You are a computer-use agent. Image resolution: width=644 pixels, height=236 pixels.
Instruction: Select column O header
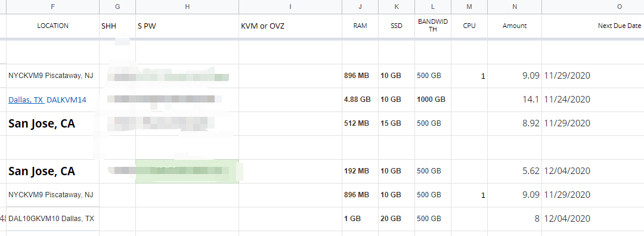593,7
